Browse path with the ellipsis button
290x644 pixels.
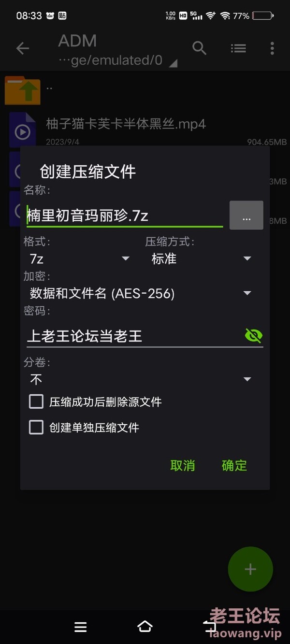pyautogui.click(x=246, y=215)
